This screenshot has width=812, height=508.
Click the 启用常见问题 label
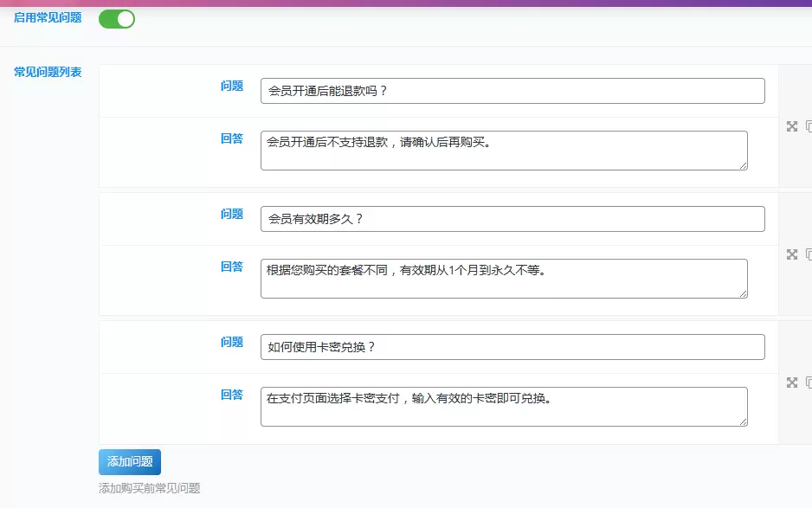point(48,17)
